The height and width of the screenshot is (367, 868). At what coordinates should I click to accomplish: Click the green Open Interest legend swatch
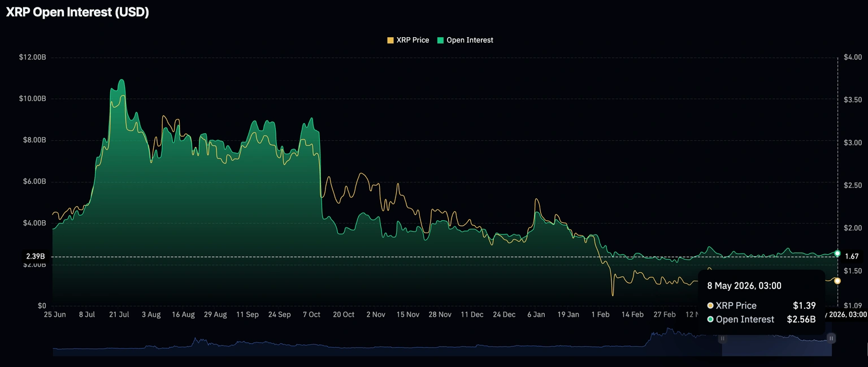pyautogui.click(x=440, y=40)
